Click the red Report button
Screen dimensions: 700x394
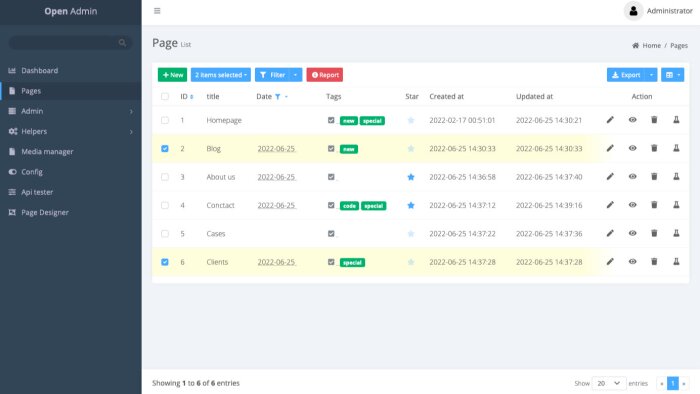click(325, 75)
